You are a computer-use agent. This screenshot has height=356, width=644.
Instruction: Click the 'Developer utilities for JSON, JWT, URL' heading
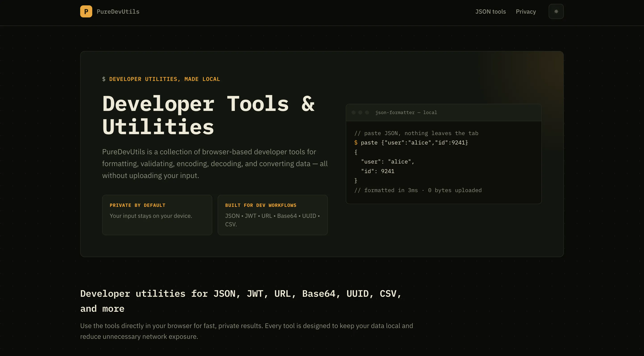[241, 301]
